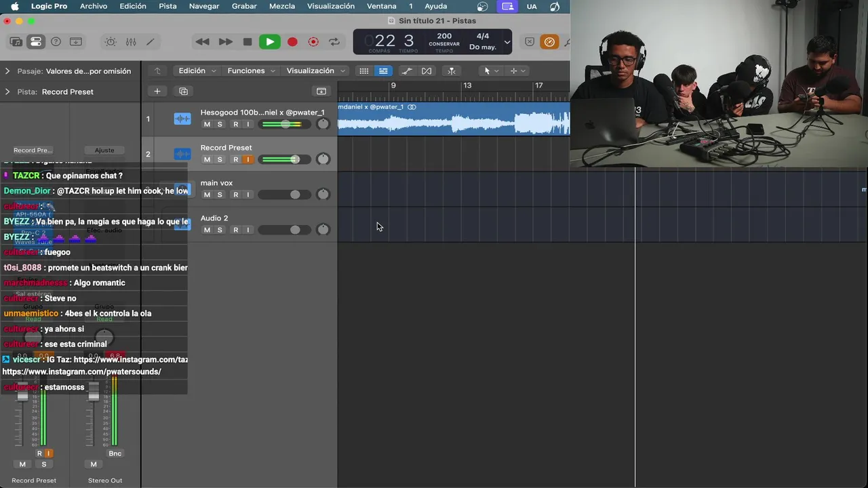Click the Rewind transport button
This screenshot has width=868, height=488.
point(202,42)
